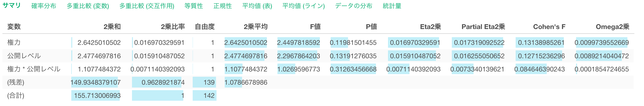Click the Cohen's F column header
644x106 pixels.
[549, 27]
